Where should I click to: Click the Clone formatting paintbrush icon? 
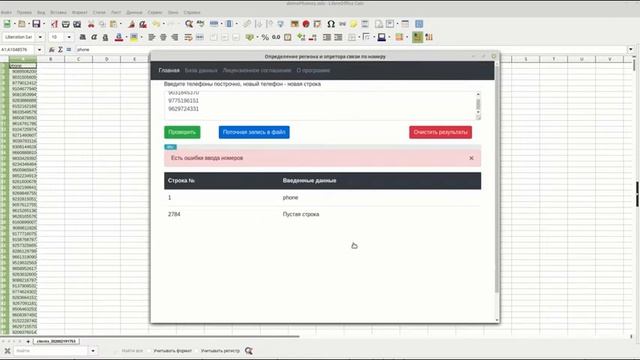click(131, 24)
